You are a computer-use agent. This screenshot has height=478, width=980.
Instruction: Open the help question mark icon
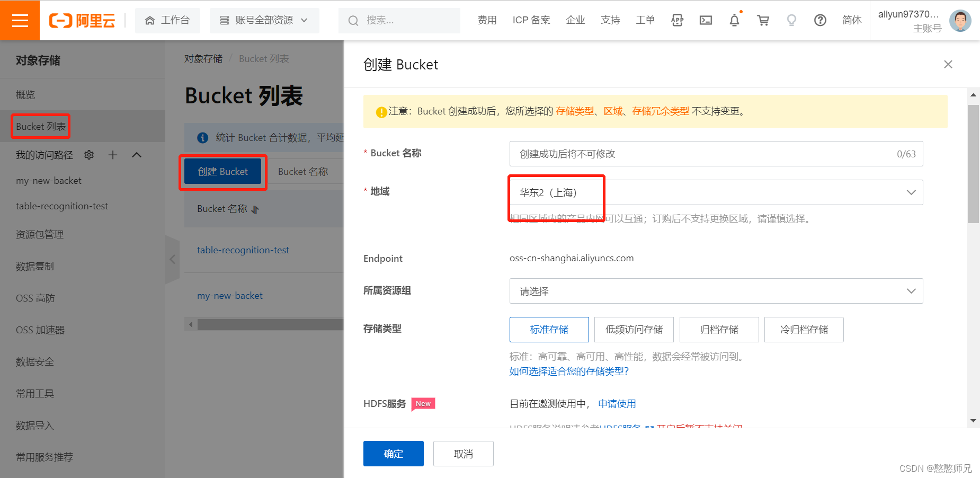point(820,20)
